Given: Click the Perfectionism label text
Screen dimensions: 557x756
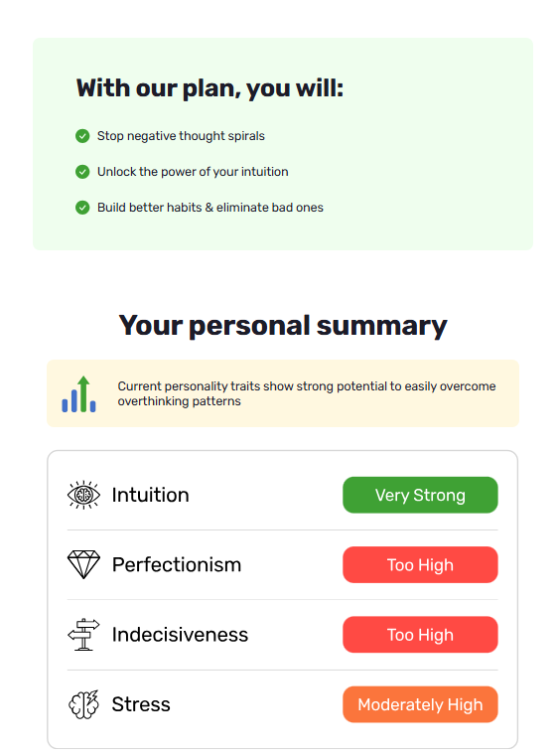Looking at the screenshot, I should (x=177, y=564).
